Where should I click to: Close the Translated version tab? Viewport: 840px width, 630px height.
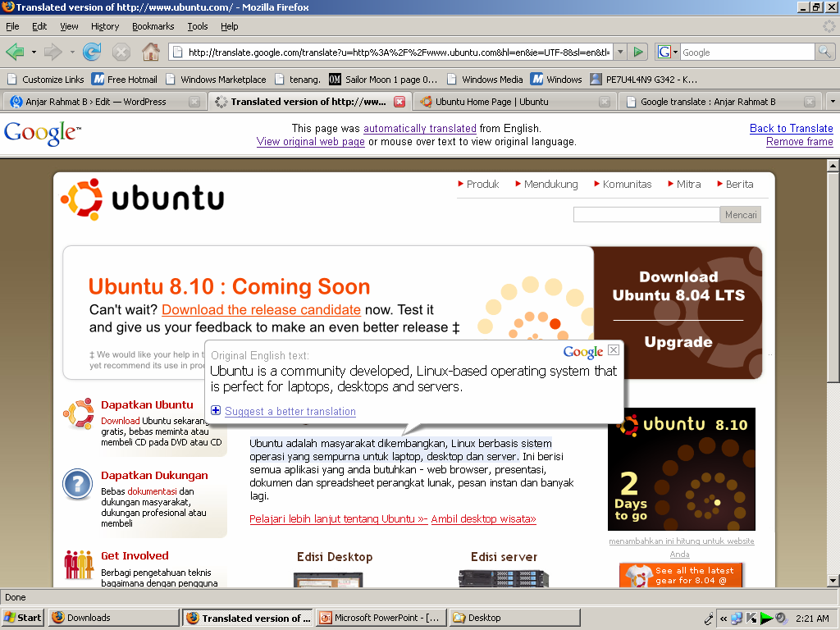point(399,102)
